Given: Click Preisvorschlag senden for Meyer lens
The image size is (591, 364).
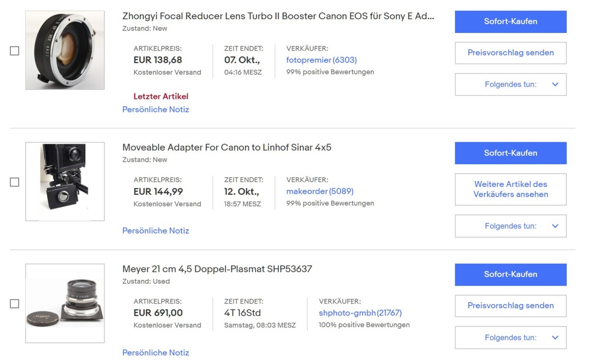Looking at the screenshot, I should pos(510,305).
